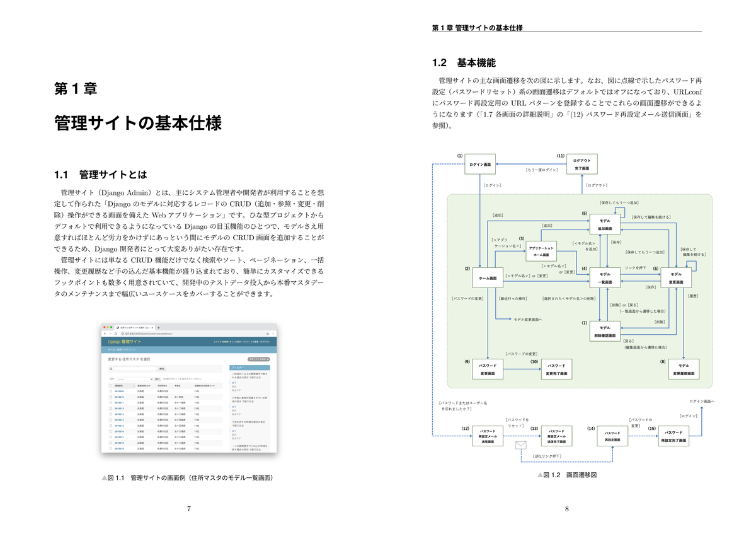The width and height of the screenshot is (756, 534).
Task: Click the Django 管理サイト header title
Action: coord(125,341)
